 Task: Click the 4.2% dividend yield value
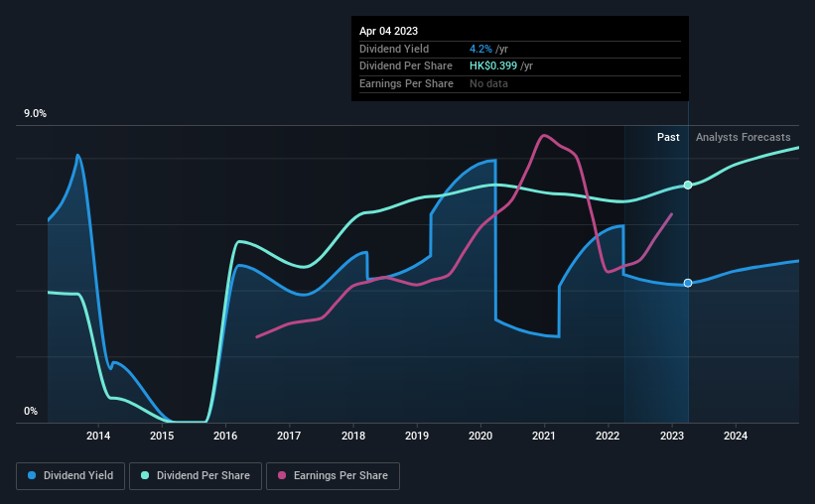tap(480, 49)
